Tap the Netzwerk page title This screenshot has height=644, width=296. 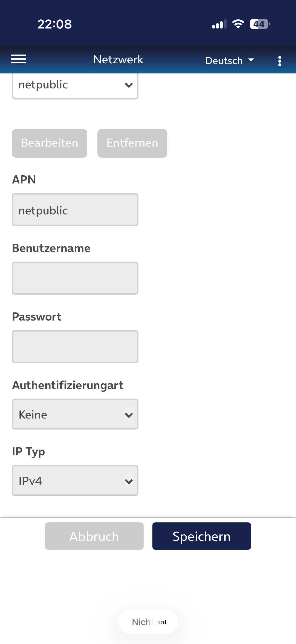tap(118, 59)
